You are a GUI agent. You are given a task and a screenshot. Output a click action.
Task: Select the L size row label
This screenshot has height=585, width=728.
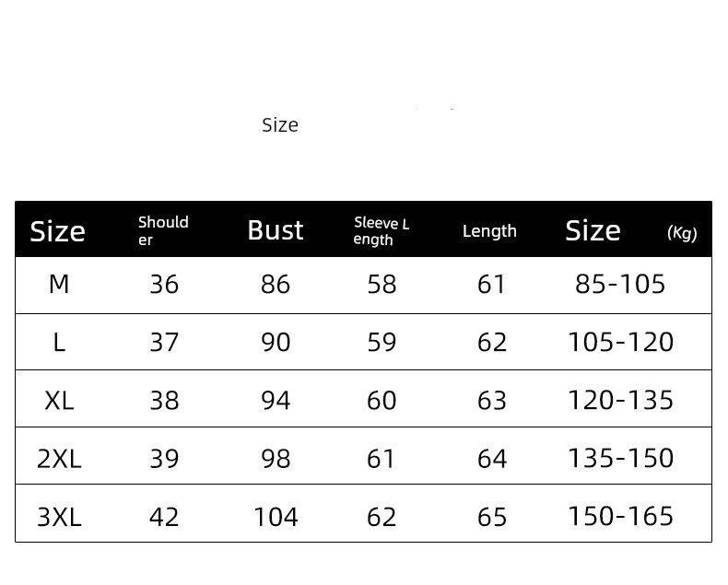point(59,342)
